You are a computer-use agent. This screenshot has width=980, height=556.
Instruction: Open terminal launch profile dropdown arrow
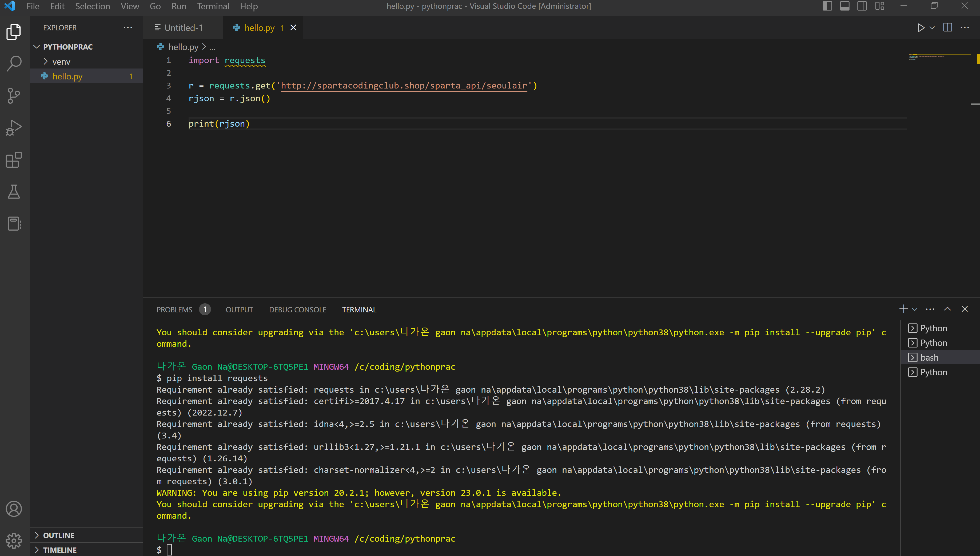[x=915, y=309]
